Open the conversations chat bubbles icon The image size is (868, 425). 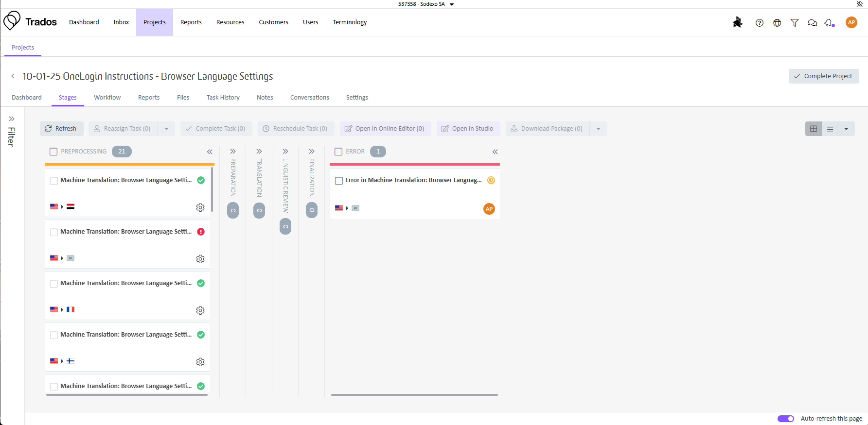click(x=812, y=23)
